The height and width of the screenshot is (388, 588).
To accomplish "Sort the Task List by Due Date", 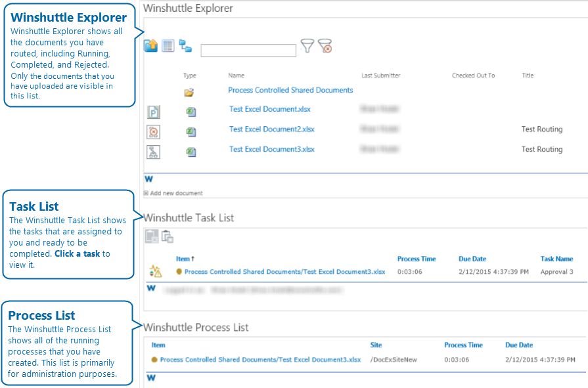I will click(x=472, y=259).
